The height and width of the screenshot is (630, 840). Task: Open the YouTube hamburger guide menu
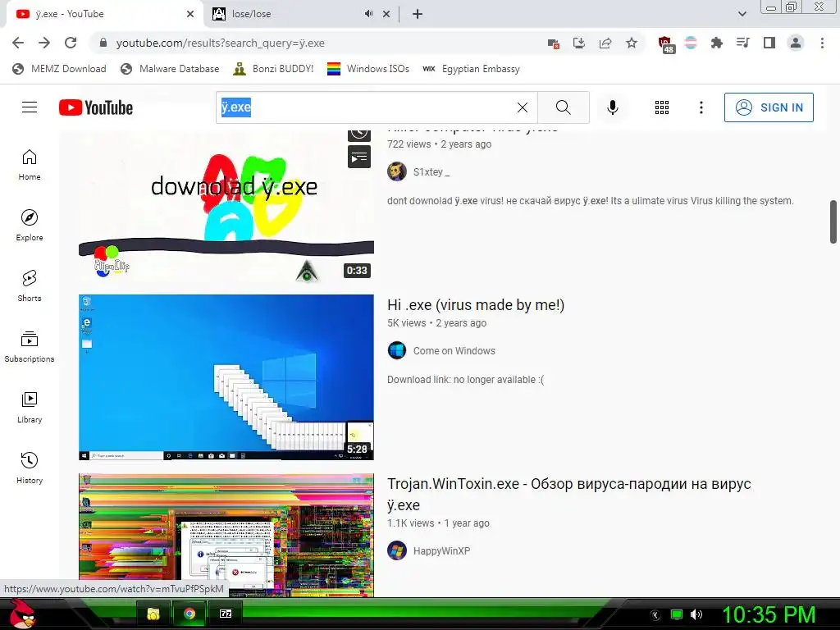[x=30, y=107]
